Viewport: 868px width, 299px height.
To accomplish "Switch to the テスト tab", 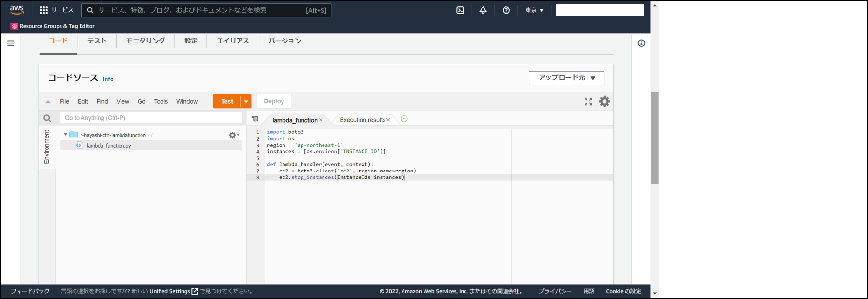I will pos(97,41).
